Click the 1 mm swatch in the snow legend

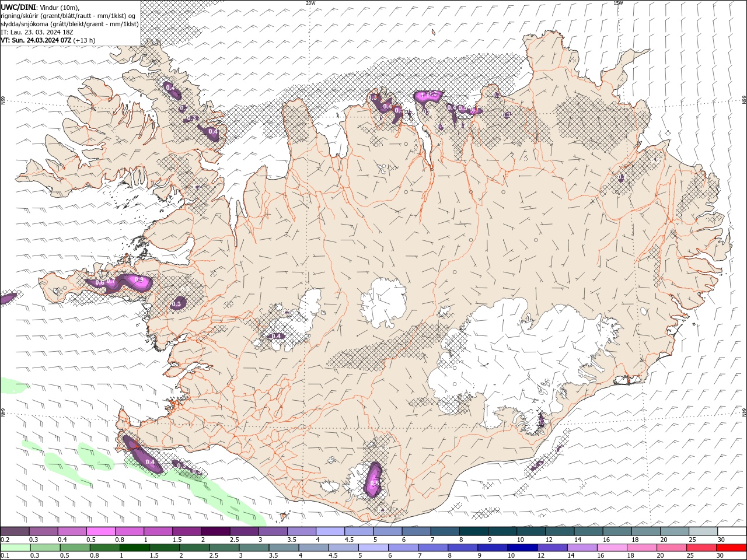158,531
